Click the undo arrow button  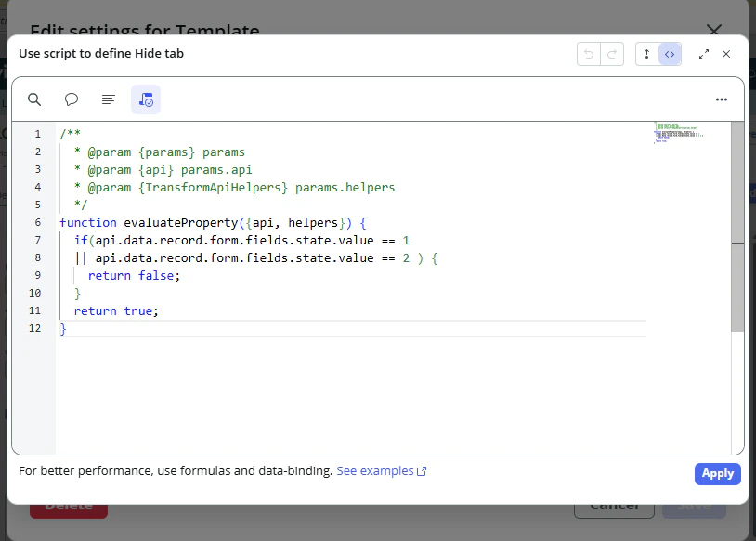click(589, 54)
